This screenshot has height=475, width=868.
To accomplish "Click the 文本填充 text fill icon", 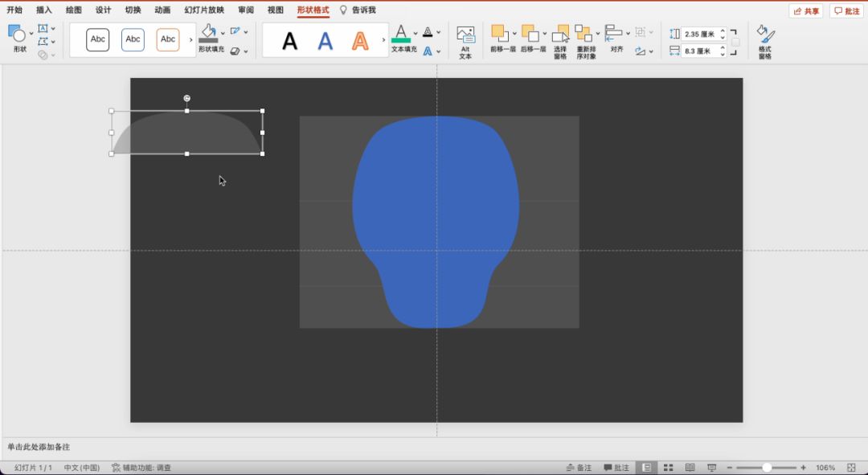I will click(401, 33).
